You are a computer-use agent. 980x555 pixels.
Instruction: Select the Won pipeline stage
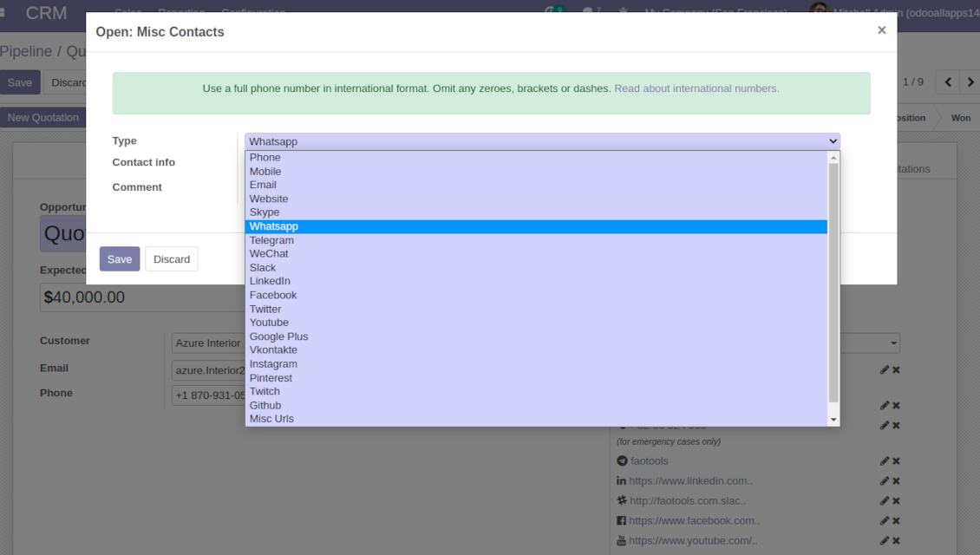coord(961,117)
